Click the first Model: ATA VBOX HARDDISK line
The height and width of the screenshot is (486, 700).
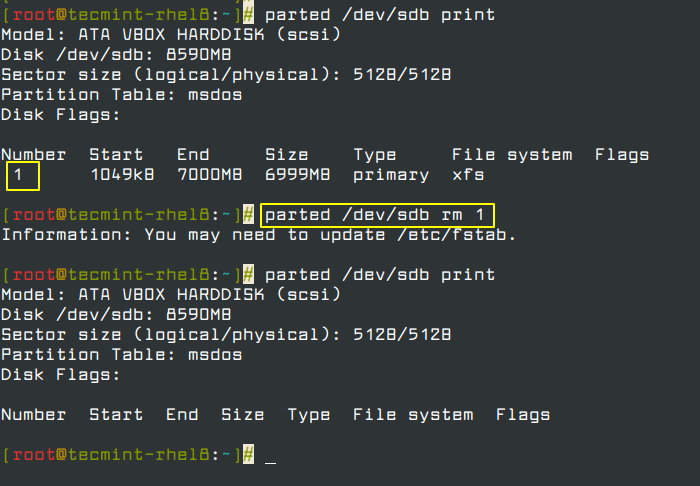[171, 35]
